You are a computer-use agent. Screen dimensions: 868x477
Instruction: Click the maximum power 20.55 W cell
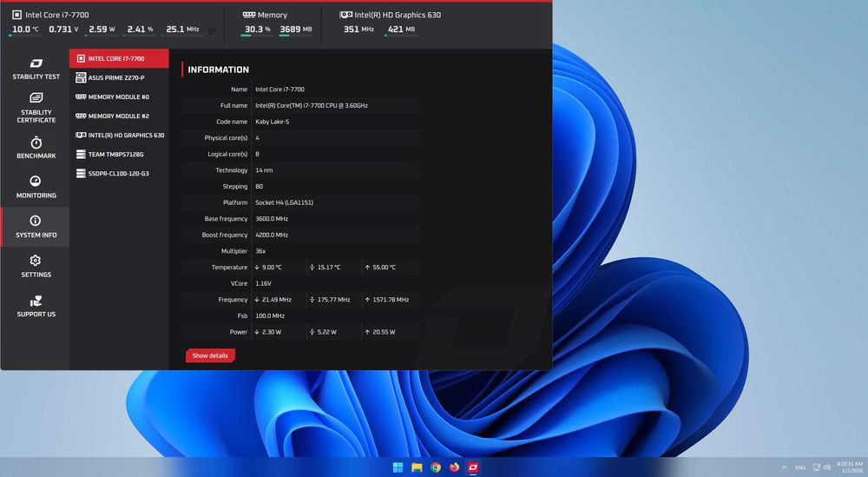(x=380, y=332)
